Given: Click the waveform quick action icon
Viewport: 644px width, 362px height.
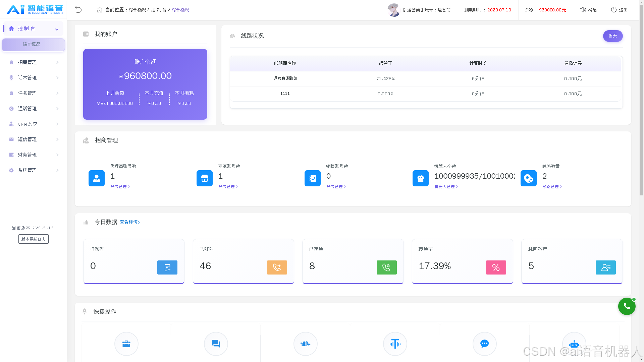Looking at the screenshot, I should (x=306, y=344).
